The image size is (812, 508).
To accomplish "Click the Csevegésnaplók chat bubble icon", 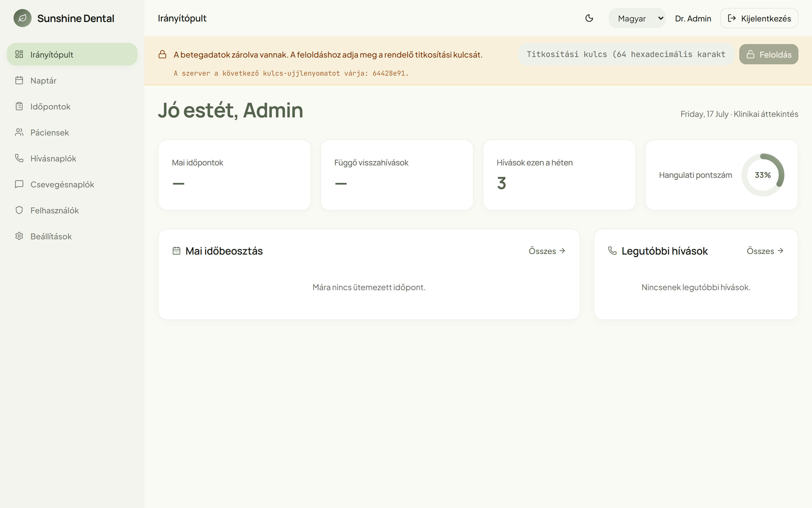I will tap(19, 184).
